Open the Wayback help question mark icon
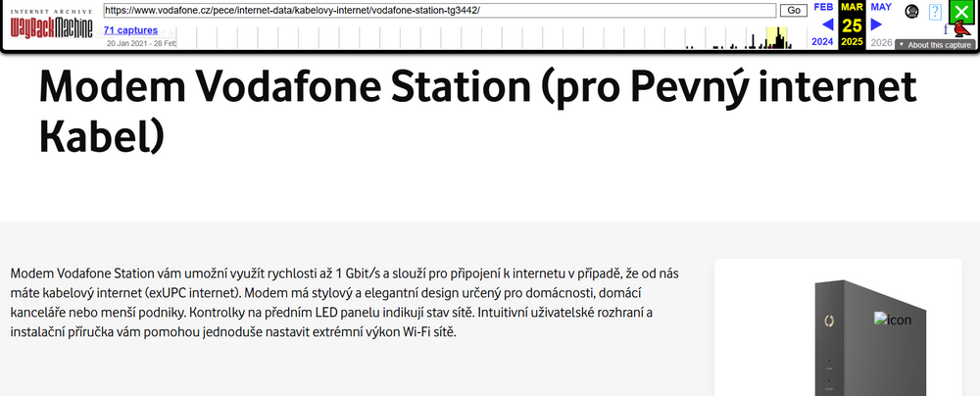The image size is (980, 396). pos(935,12)
